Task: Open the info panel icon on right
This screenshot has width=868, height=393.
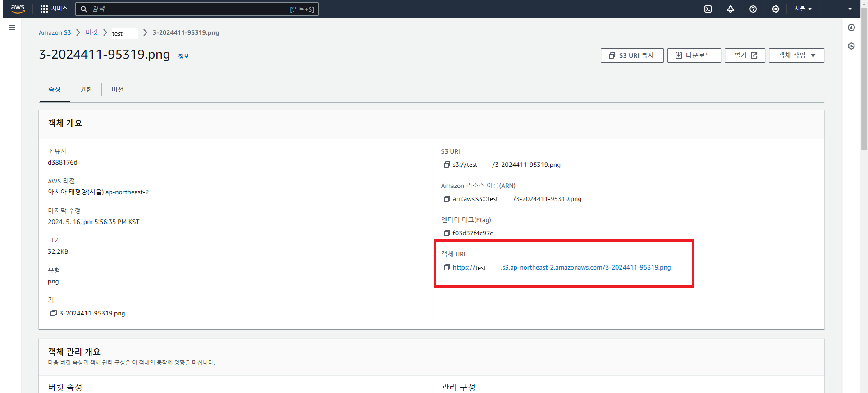Action: [x=851, y=27]
